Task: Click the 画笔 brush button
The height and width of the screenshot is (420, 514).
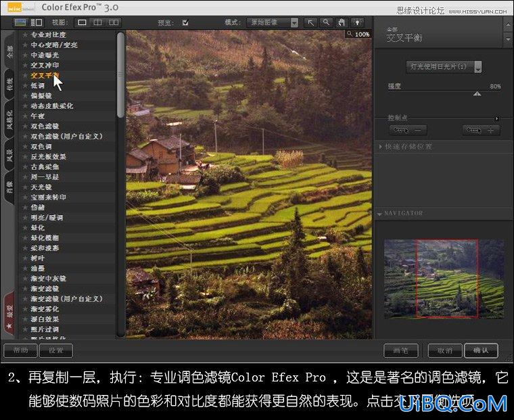Action: [400, 351]
